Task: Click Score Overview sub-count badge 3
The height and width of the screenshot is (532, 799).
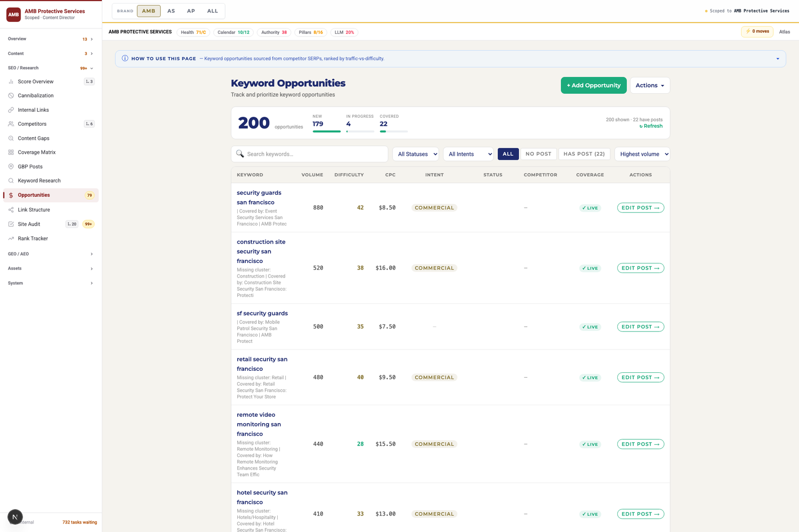Action: click(x=89, y=81)
